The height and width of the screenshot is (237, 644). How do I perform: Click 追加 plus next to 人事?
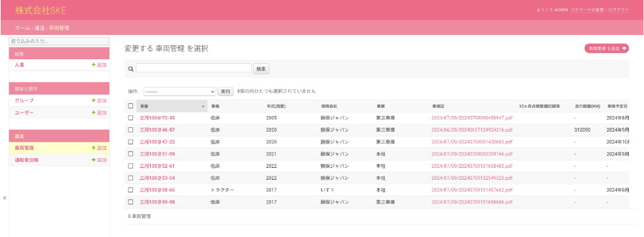99,65
